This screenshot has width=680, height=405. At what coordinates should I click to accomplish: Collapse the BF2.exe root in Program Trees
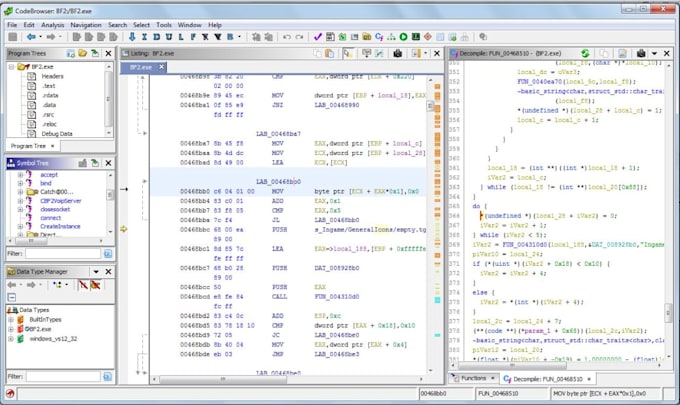point(12,67)
